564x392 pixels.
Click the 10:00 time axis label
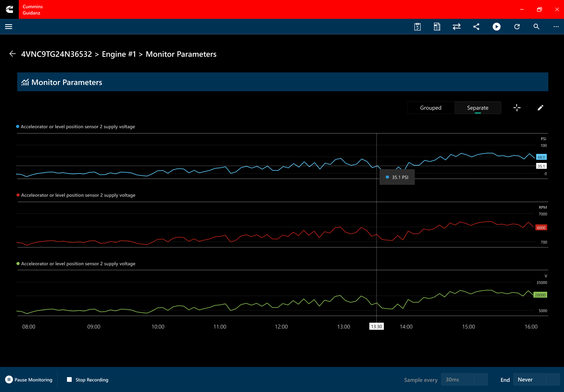pos(158,327)
